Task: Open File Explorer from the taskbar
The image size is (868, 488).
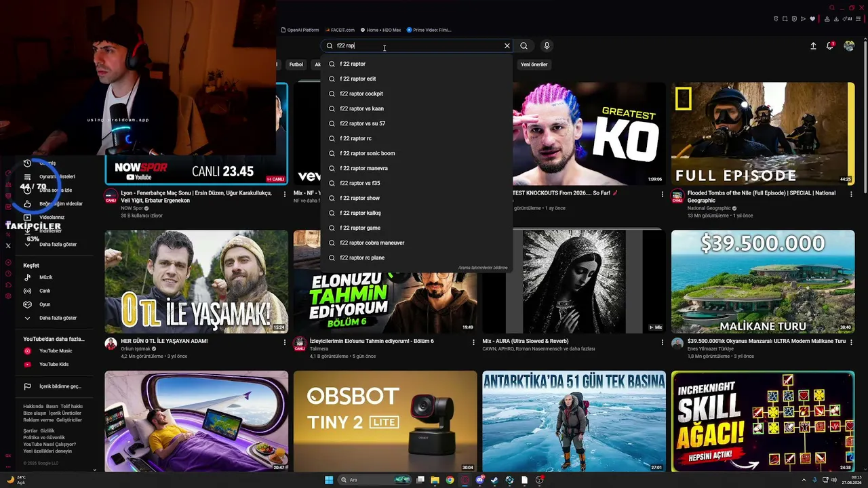Action: pos(435,480)
